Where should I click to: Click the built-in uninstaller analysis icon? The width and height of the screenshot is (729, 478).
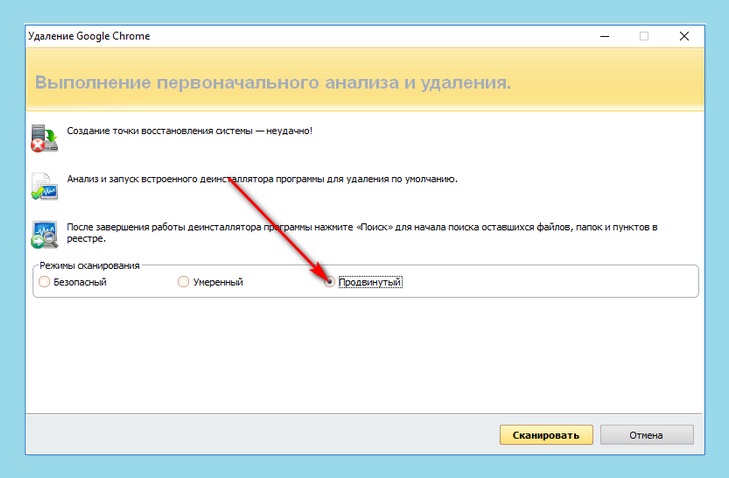click(45, 186)
